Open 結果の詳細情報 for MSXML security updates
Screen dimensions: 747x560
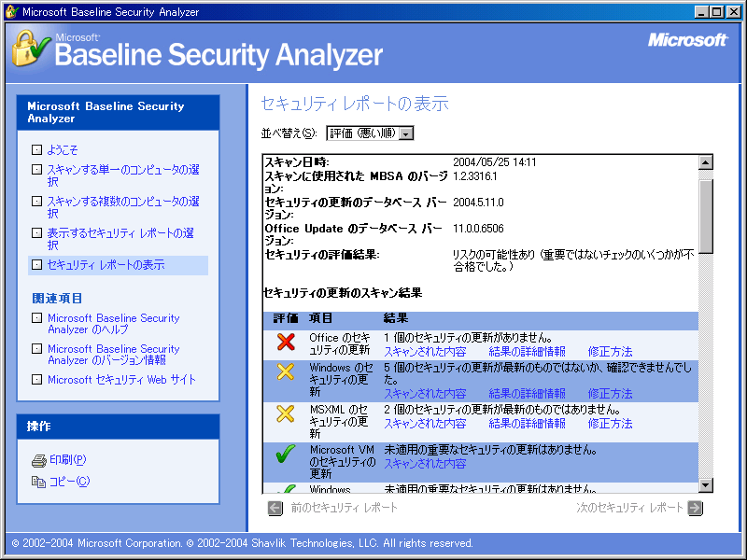pyautogui.click(x=527, y=424)
